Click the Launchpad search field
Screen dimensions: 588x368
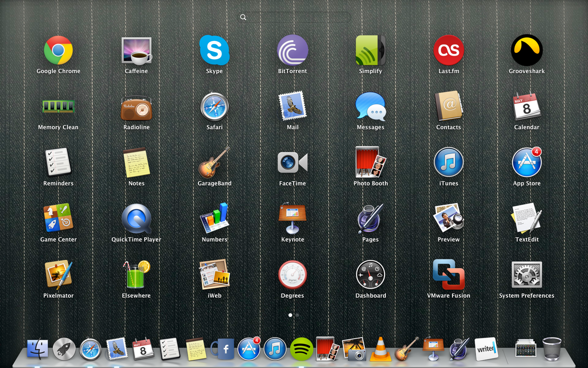coord(294,17)
